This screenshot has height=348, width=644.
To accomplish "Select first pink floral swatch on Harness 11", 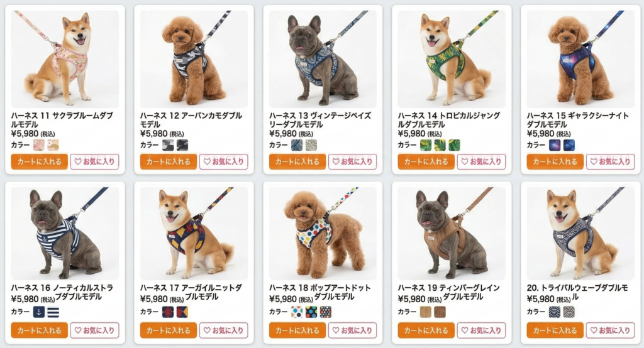I will point(38,145).
